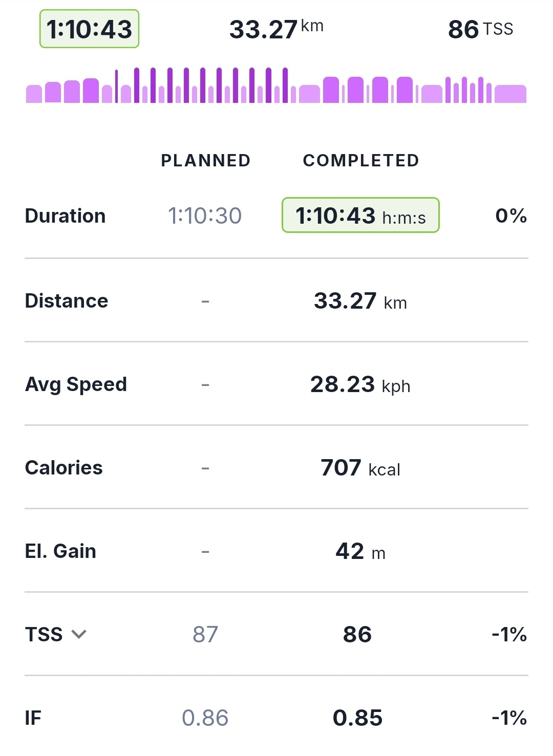Tap the highlighted 1:10:43 duration at top

click(x=90, y=29)
